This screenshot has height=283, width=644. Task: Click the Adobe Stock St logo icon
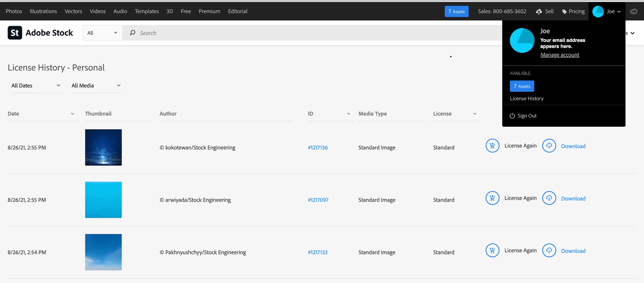[x=15, y=33]
